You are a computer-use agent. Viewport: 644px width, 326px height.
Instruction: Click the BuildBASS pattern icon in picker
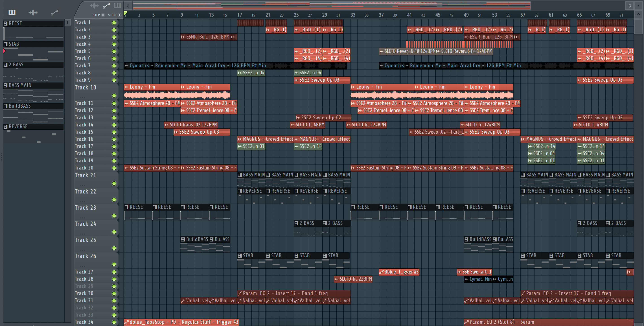(x=6, y=106)
